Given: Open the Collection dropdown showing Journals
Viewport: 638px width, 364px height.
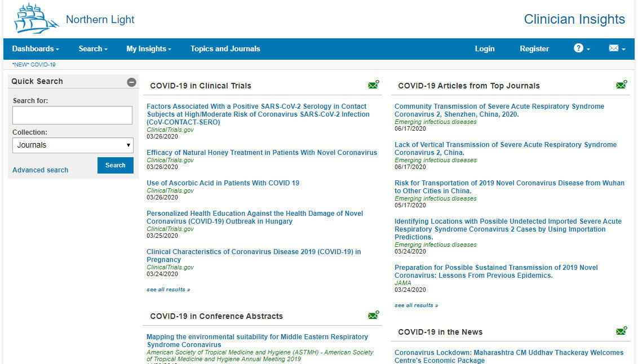Looking at the screenshot, I should pos(73,145).
